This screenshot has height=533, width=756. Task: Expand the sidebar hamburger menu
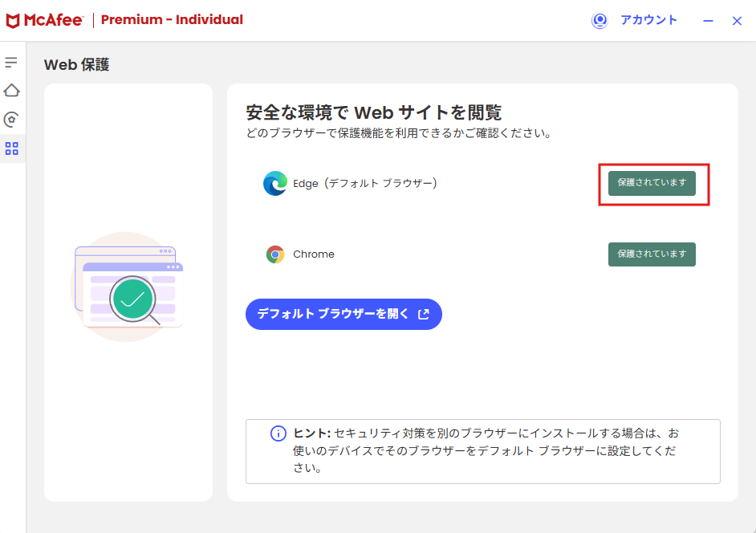11,63
